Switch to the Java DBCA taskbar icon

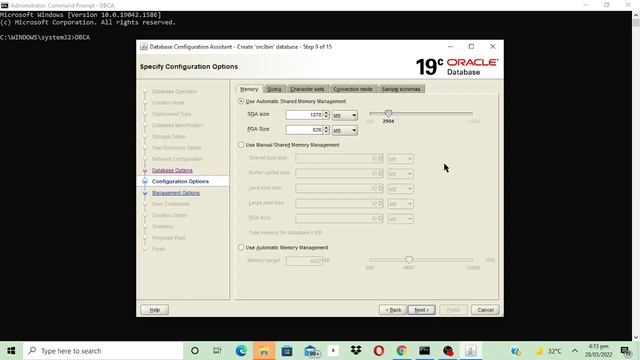coord(471,351)
